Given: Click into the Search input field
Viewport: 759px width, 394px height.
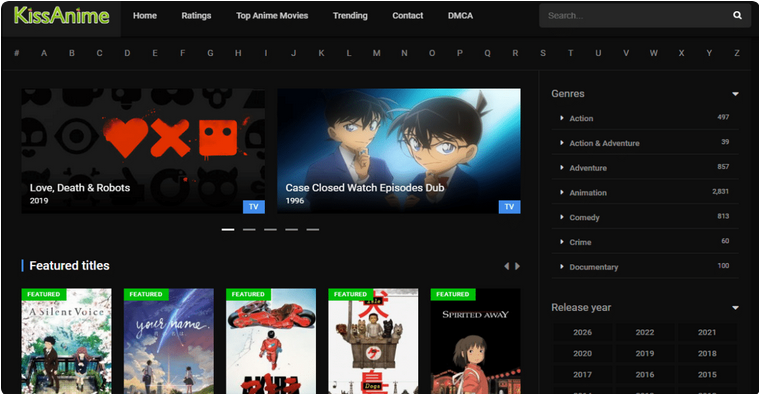Looking at the screenshot, I should pos(634,15).
